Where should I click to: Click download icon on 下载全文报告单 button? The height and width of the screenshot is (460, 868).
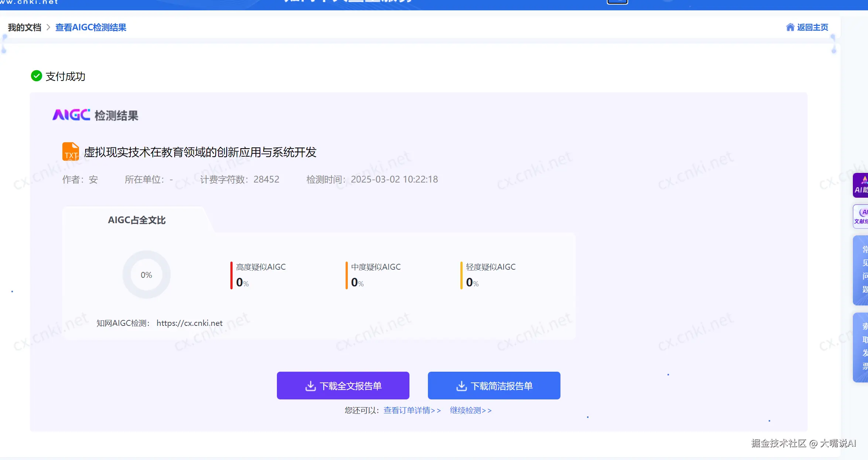pos(311,386)
